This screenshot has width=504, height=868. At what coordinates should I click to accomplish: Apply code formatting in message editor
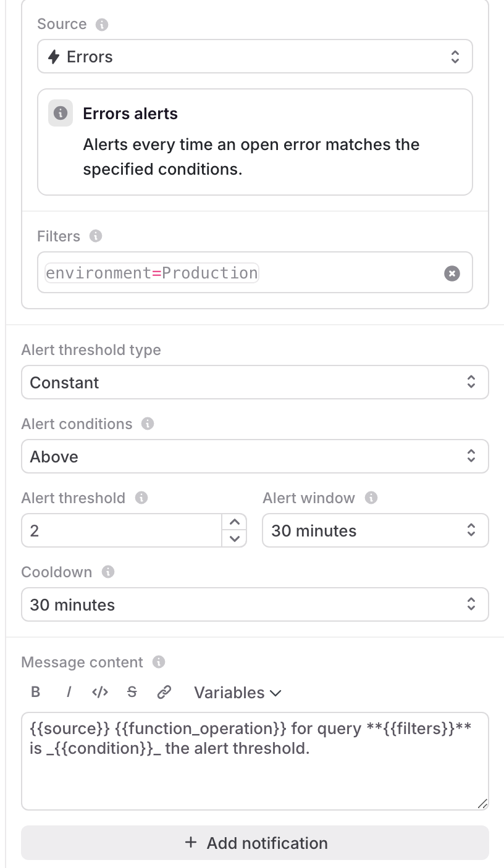[x=99, y=692]
